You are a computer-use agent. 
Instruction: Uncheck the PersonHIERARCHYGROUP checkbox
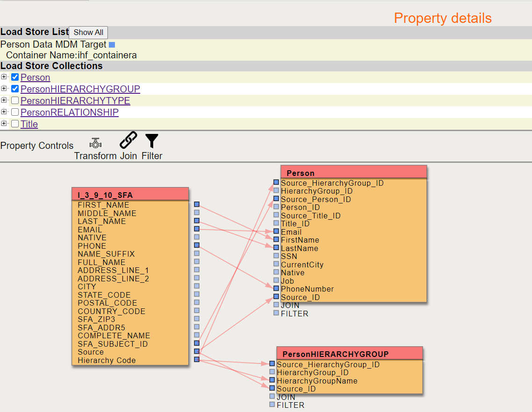click(x=15, y=89)
